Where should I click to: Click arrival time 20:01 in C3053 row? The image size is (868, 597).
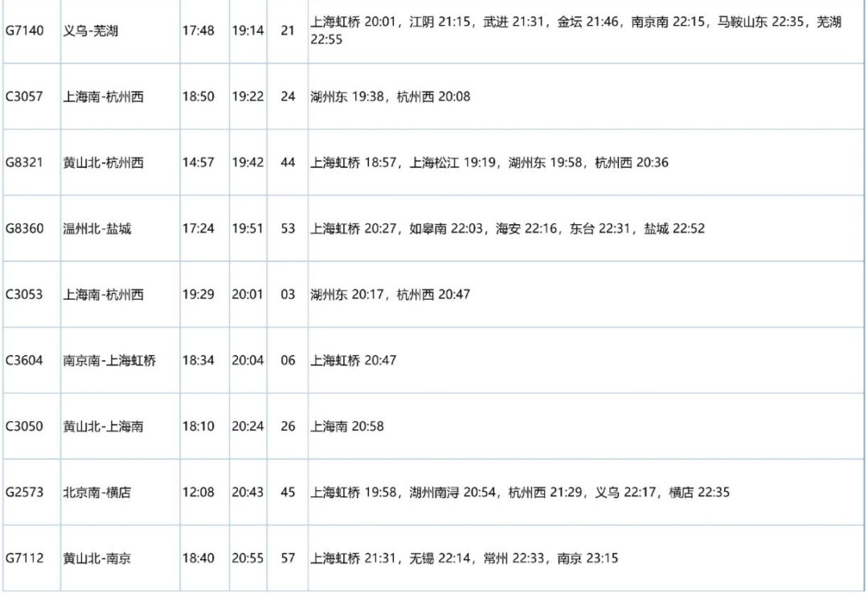(248, 294)
